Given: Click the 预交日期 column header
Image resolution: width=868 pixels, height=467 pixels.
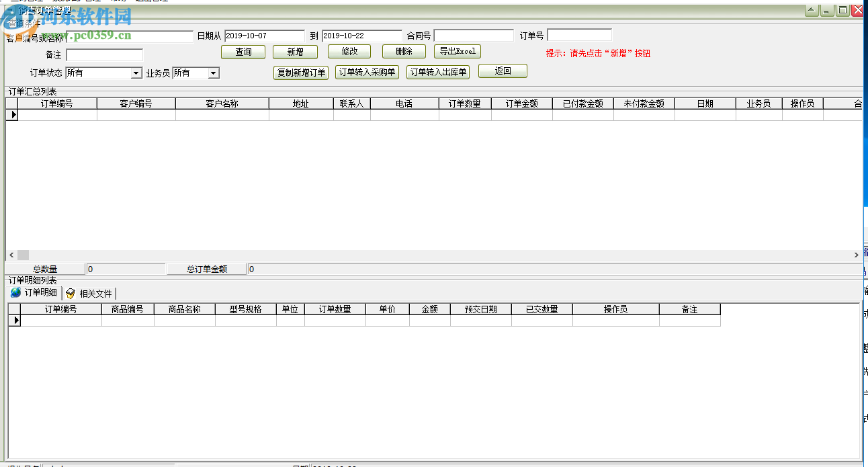Looking at the screenshot, I should [481, 309].
